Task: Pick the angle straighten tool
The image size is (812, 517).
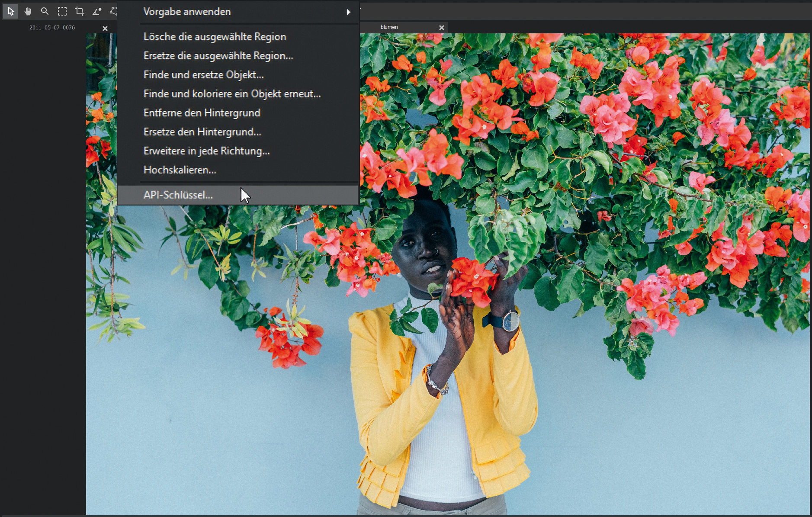Action: [97, 11]
